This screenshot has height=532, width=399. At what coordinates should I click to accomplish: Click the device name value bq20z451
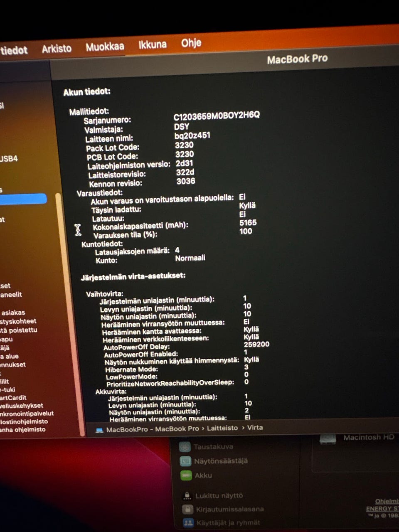coord(192,135)
